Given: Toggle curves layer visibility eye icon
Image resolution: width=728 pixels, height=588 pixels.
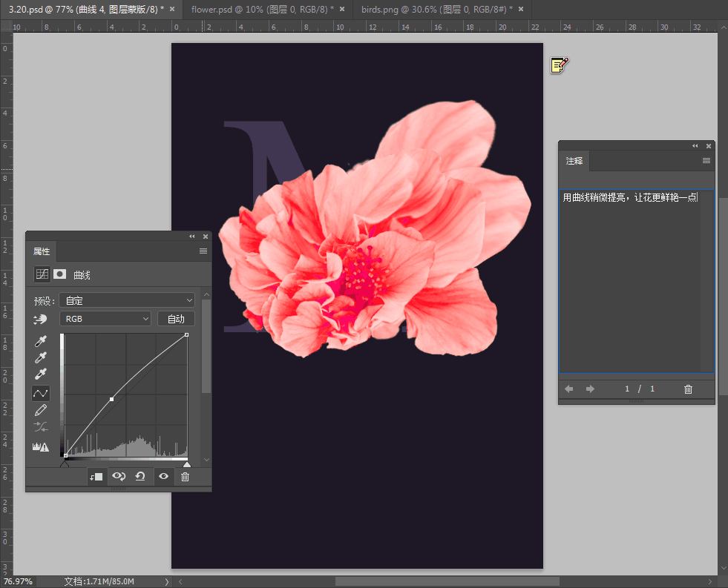Looking at the screenshot, I should 163,477.
